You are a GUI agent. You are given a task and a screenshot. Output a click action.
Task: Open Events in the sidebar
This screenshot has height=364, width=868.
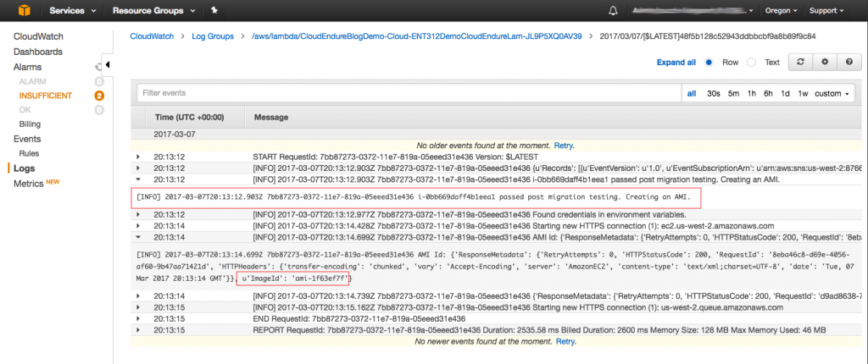(27, 139)
